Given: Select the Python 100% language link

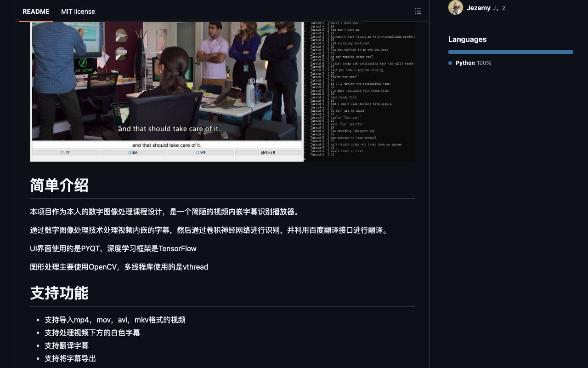Looking at the screenshot, I should 469,63.
